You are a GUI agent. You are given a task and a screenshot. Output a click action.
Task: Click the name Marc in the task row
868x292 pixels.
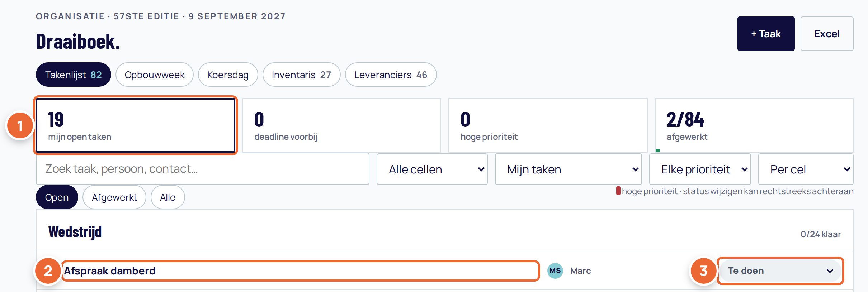coord(580,271)
